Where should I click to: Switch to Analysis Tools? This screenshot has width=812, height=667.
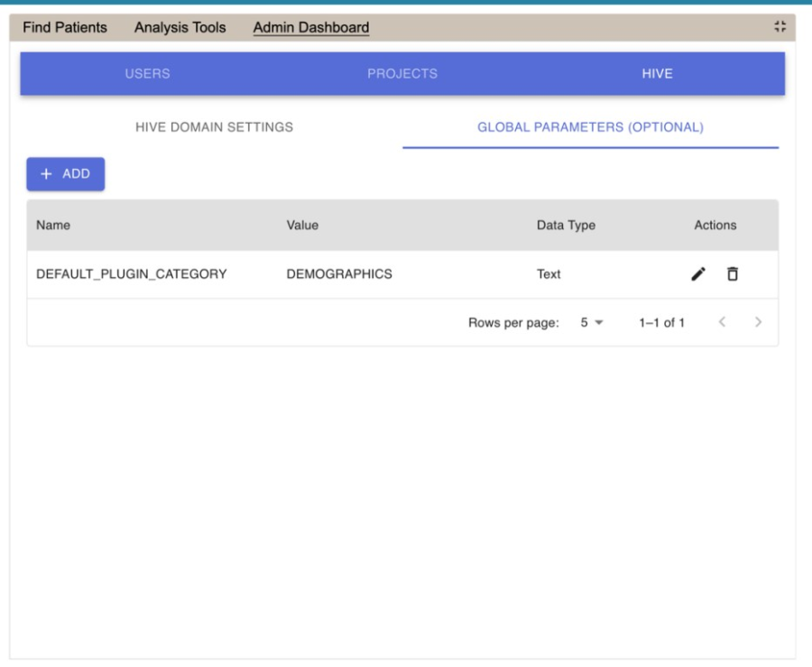tap(180, 28)
